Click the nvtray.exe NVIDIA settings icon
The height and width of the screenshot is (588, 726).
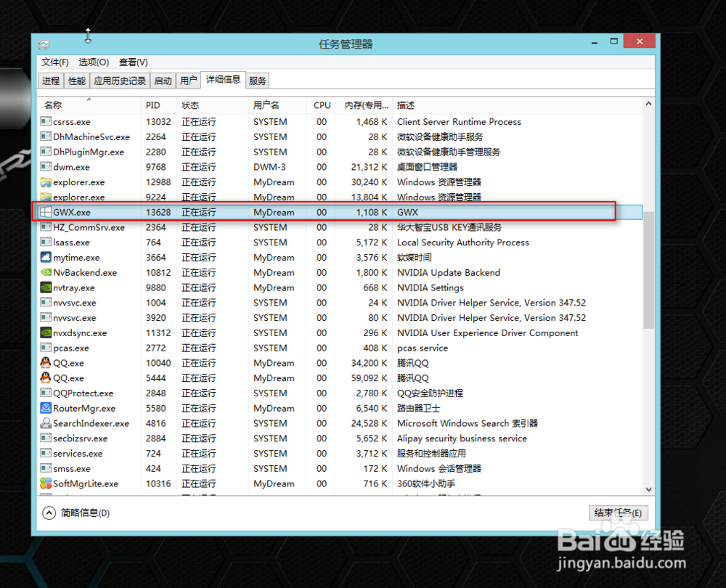pyautogui.click(x=45, y=287)
